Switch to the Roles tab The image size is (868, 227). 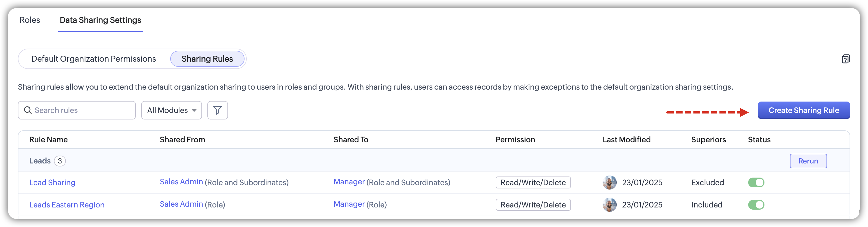(x=30, y=20)
